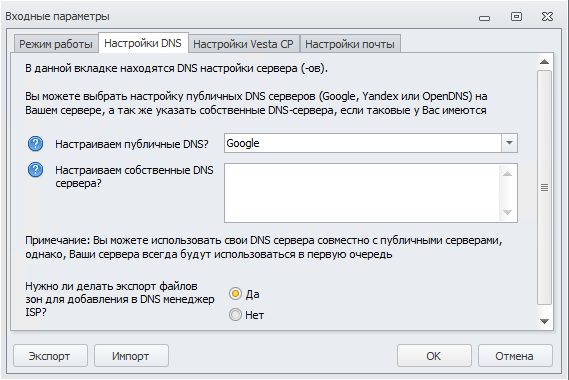Viewport: 569px width, 380px height.
Task: Click the label Настраиваем публичные DNS?
Action: 132,144
